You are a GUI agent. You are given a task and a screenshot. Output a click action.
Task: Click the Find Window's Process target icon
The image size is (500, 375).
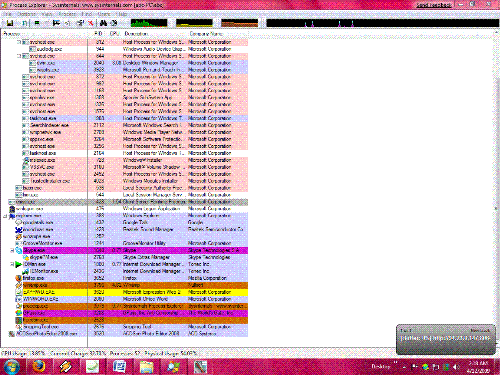pos(114,23)
